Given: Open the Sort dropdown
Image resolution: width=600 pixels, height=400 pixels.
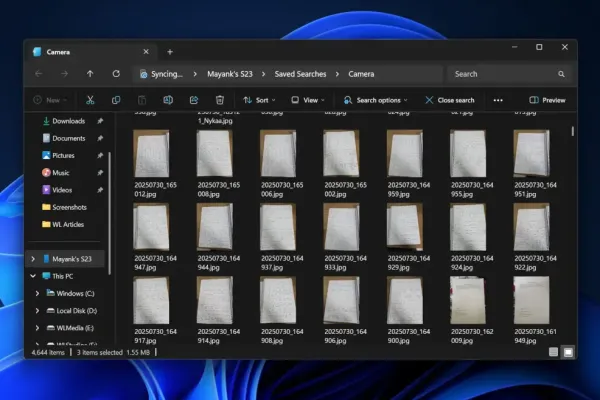Looking at the screenshot, I should (259, 100).
